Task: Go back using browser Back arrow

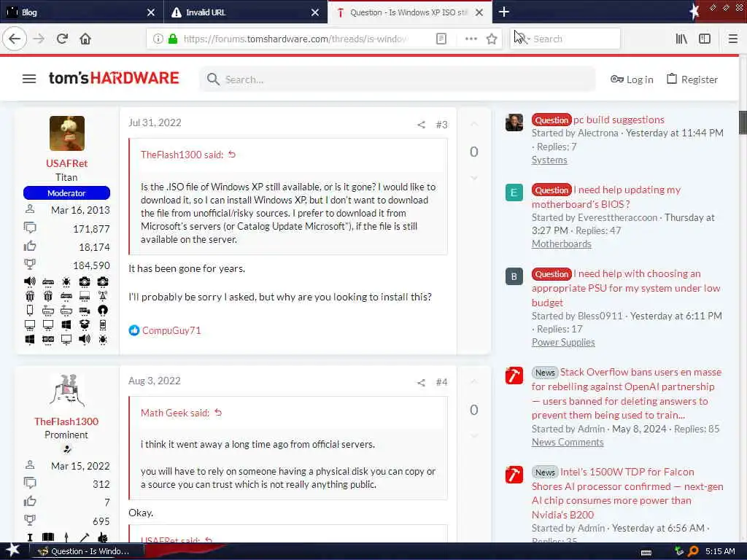Action: click(x=15, y=39)
